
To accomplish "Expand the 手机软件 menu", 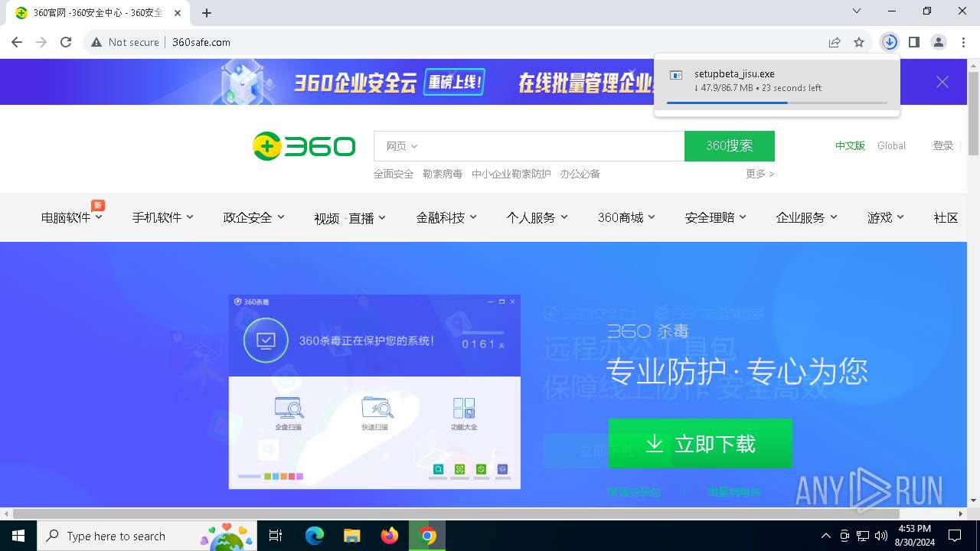I will 163,217.
